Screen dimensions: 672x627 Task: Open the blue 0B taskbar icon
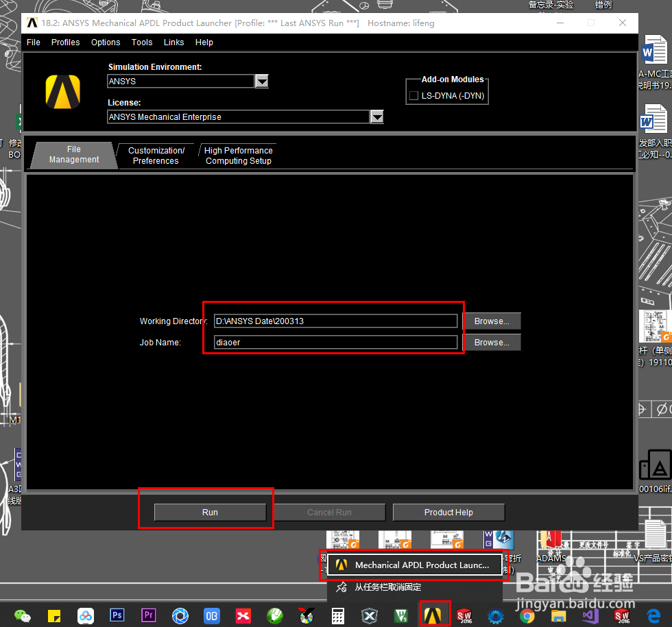(212, 616)
